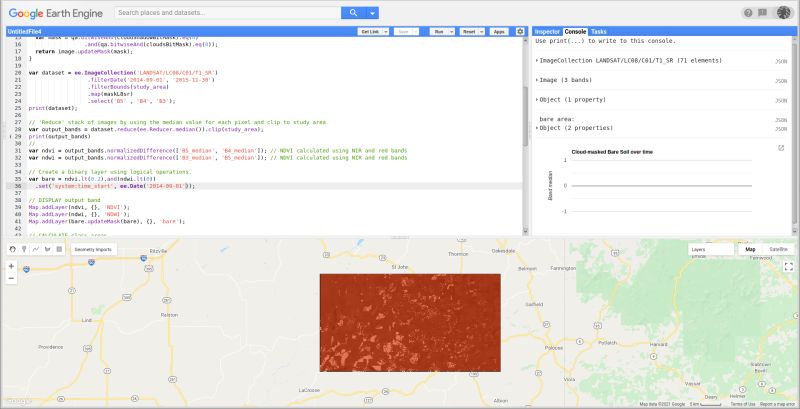Toggle fullscreen map view
The image size is (800, 409).
point(788,267)
